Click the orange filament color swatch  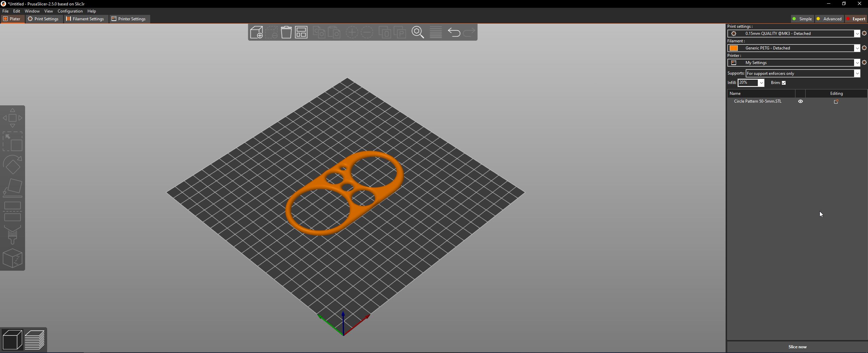pyautogui.click(x=734, y=48)
